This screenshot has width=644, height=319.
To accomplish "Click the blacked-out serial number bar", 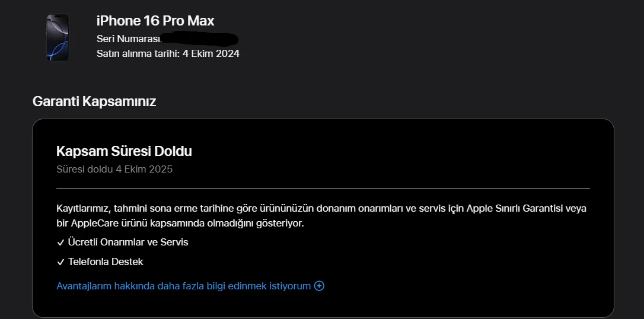I will [x=200, y=40].
